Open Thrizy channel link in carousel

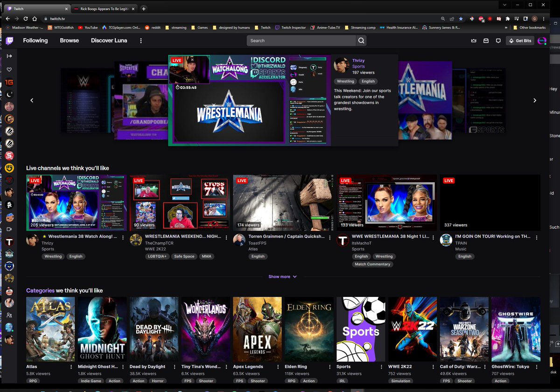point(358,61)
